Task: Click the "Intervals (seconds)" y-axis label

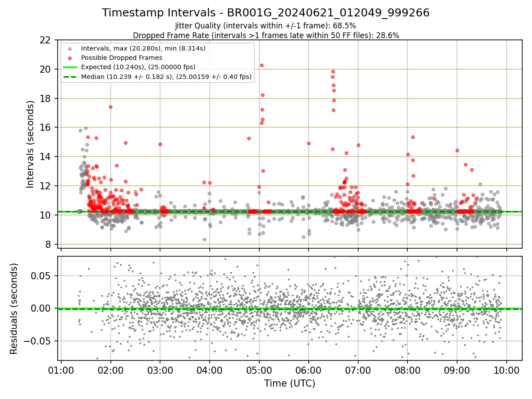Action: click(30, 144)
